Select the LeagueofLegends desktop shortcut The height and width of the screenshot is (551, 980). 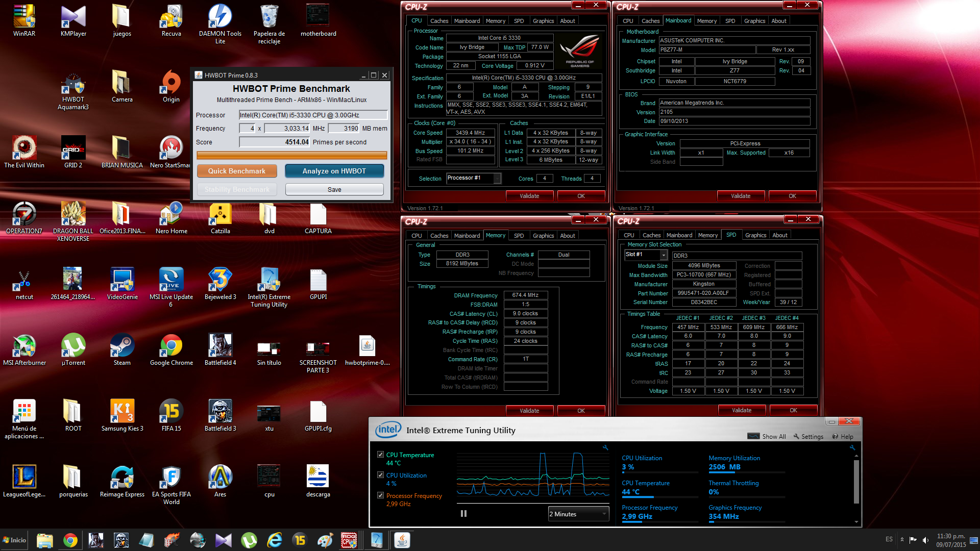(x=24, y=481)
